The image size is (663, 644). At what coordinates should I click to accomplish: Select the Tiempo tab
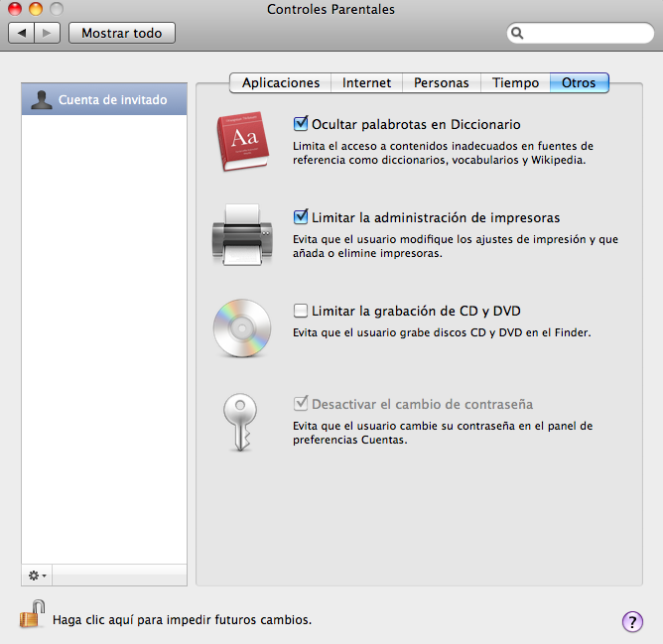515,83
